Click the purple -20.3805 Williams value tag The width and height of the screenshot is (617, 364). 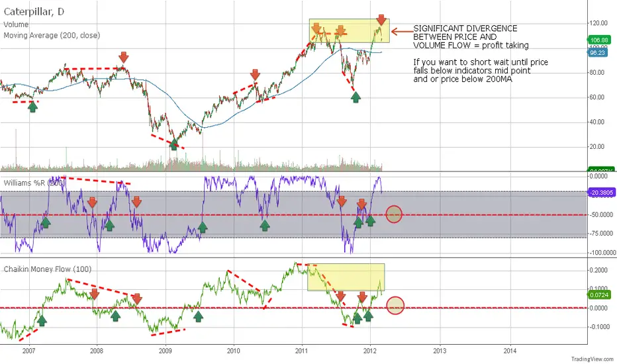(x=600, y=193)
